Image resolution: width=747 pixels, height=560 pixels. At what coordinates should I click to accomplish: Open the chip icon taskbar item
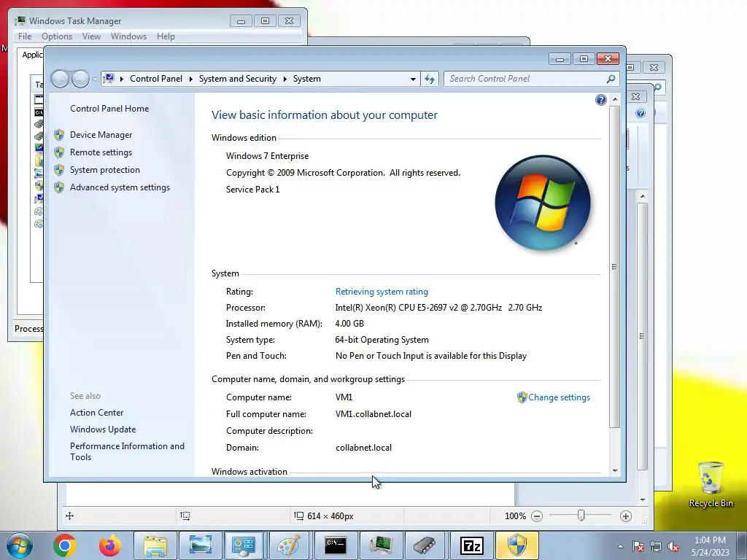(x=425, y=545)
